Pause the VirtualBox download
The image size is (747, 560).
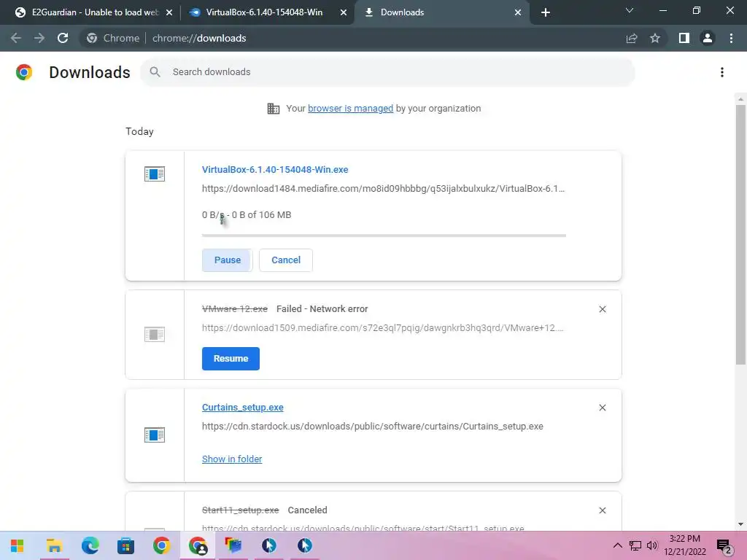pos(228,260)
